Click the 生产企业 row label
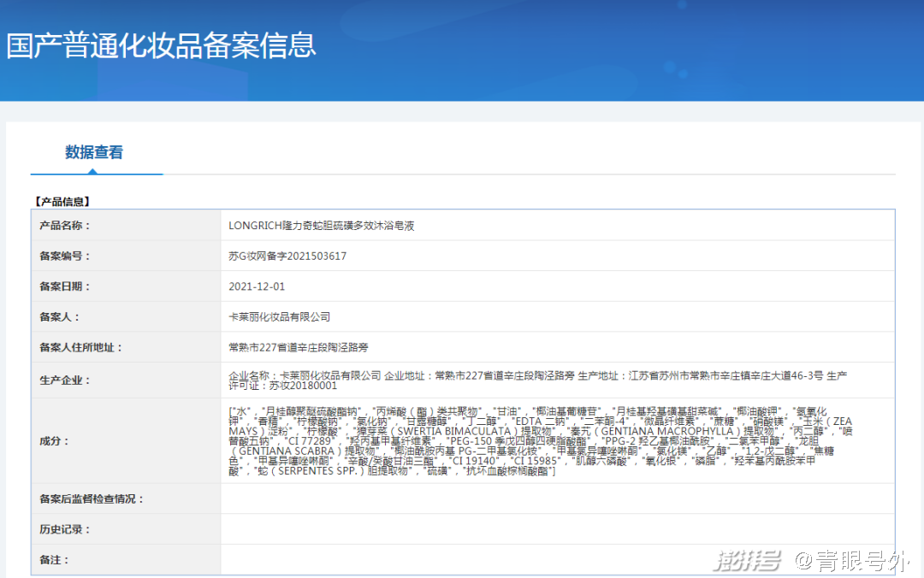The height and width of the screenshot is (578, 924). click(65, 380)
